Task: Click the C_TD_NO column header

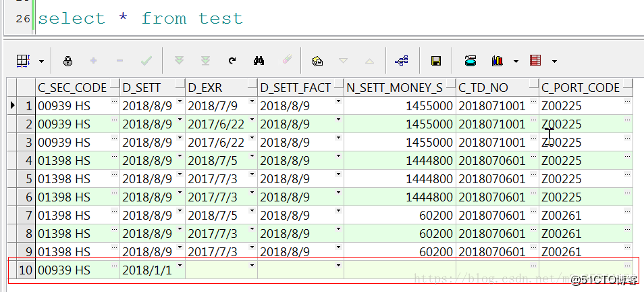Action: 498,87
